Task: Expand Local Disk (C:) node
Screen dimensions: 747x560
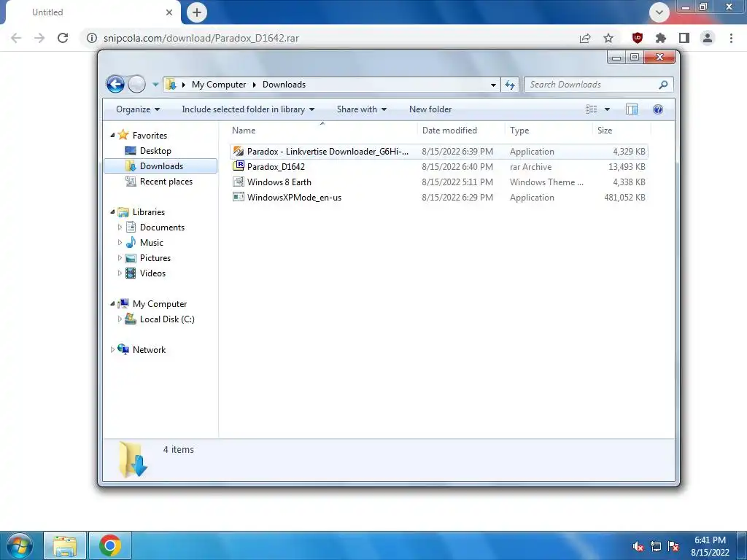Action: pyautogui.click(x=120, y=319)
